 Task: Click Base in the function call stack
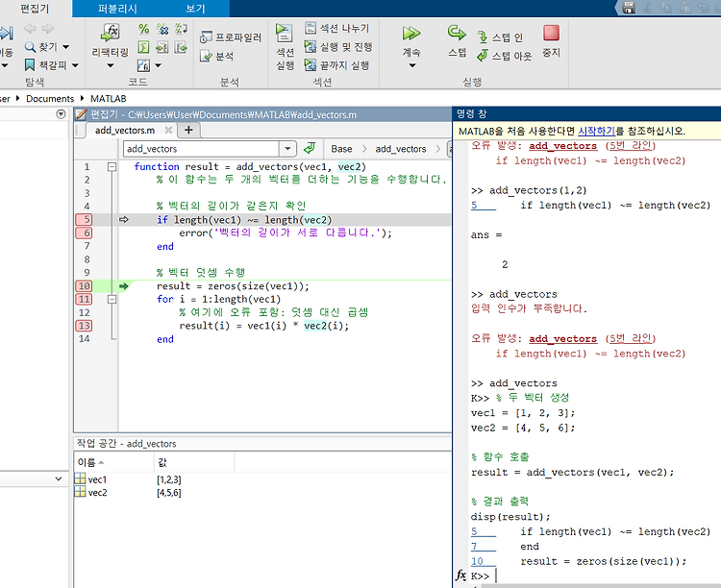341,149
